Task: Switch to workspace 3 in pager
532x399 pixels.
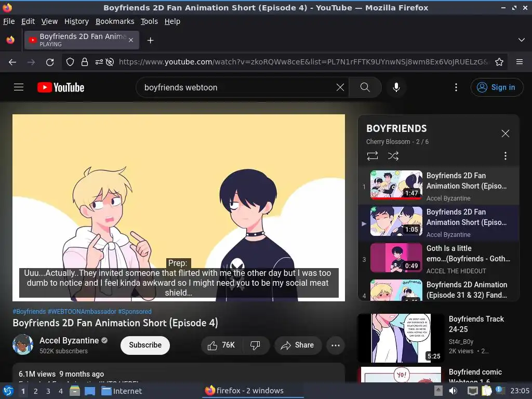Action: (x=48, y=391)
